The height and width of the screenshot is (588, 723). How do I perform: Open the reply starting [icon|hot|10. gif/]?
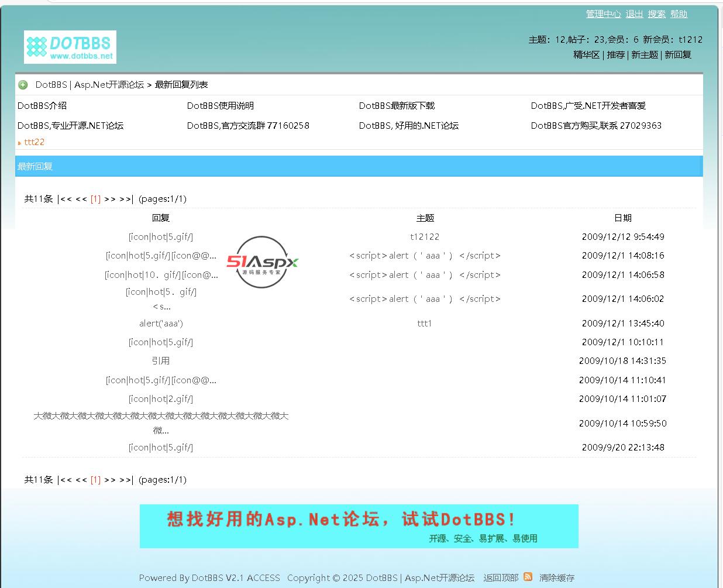coord(161,275)
